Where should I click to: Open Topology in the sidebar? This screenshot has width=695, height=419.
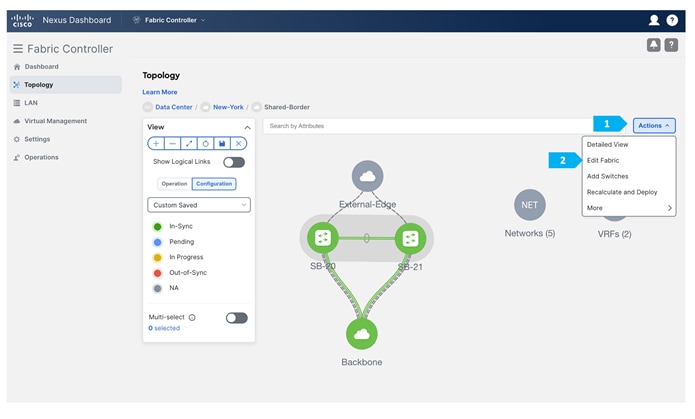pos(66,84)
